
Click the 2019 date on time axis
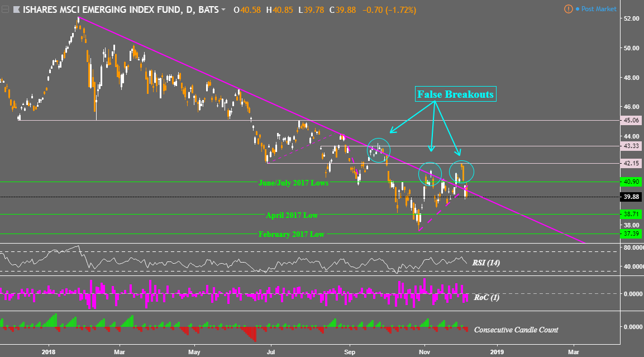tap(497, 352)
